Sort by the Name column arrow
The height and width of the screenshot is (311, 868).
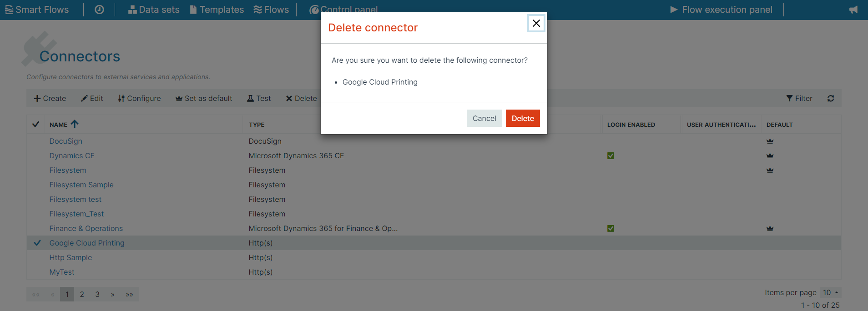click(x=75, y=124)
